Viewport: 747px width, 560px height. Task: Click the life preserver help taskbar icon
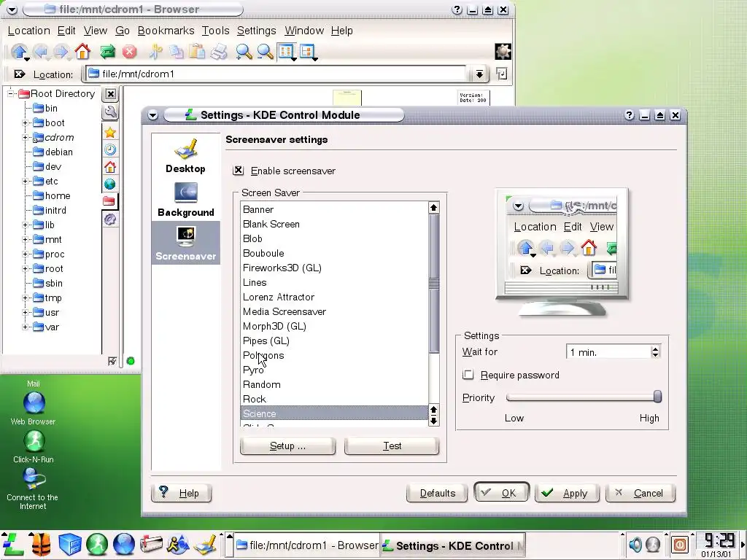pyautogui.click(x=41, y=544)
